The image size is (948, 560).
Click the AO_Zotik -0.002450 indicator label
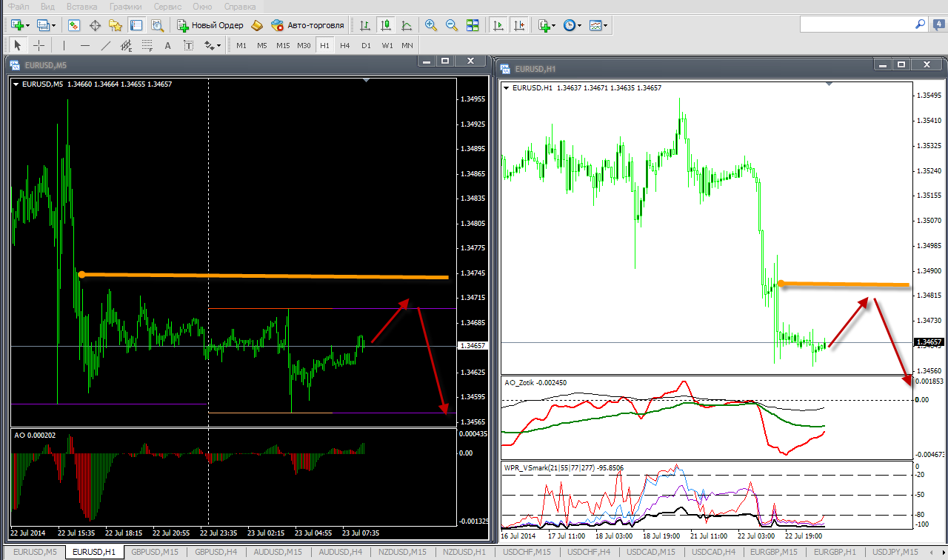(x=535, y=382)
